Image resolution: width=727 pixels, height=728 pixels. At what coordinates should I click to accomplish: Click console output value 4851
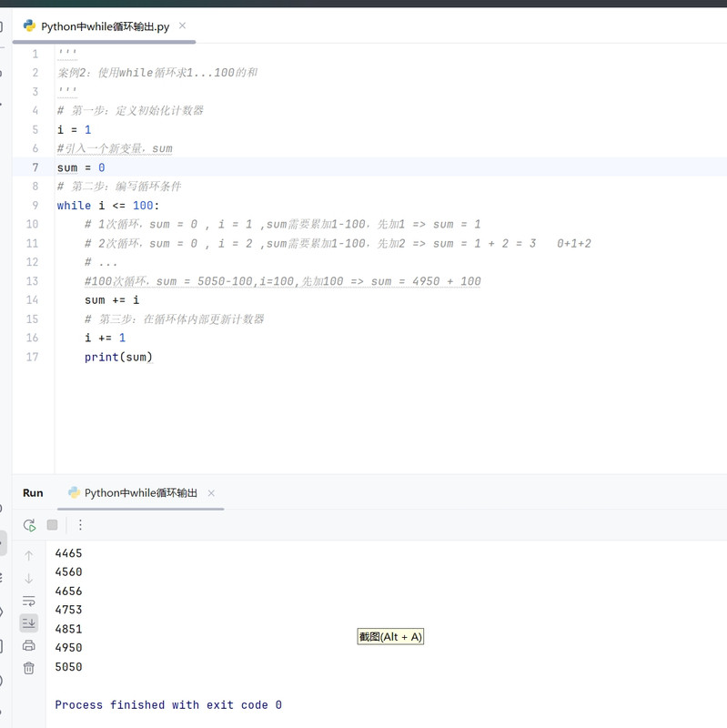point(69,629)
